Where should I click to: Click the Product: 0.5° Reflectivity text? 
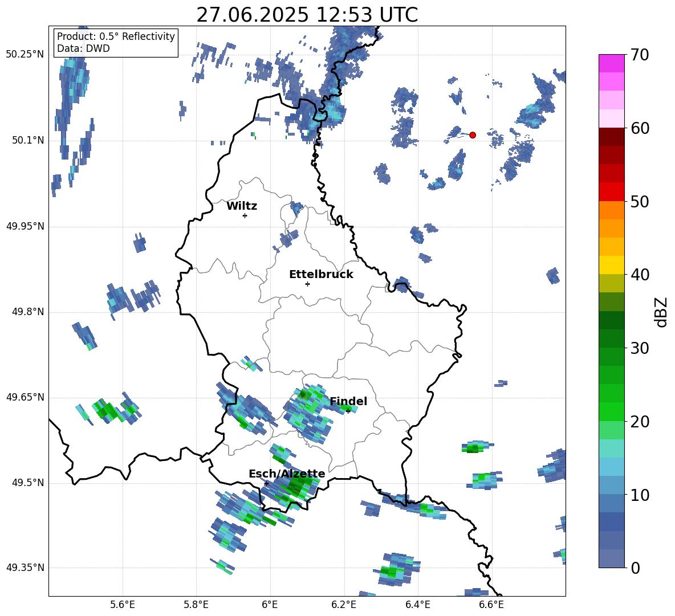tap(116, 36)
